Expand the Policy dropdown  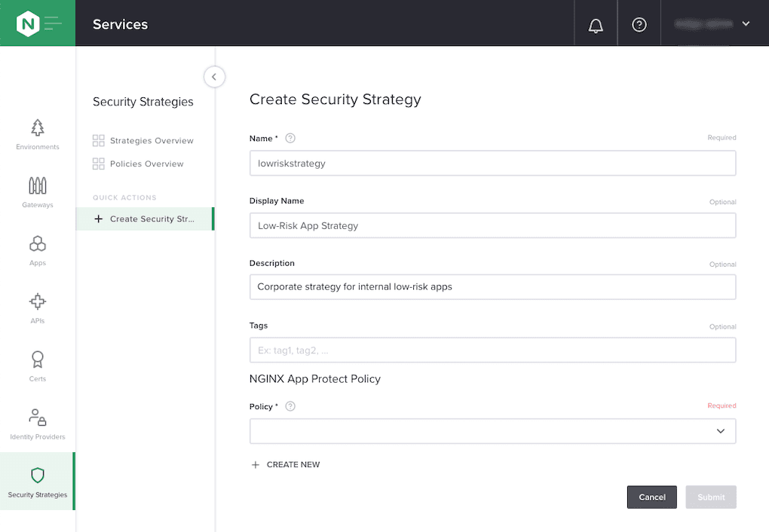[x=492, y=431]
